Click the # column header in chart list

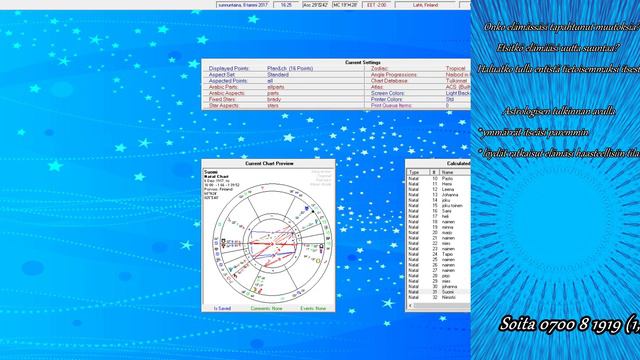434,172
